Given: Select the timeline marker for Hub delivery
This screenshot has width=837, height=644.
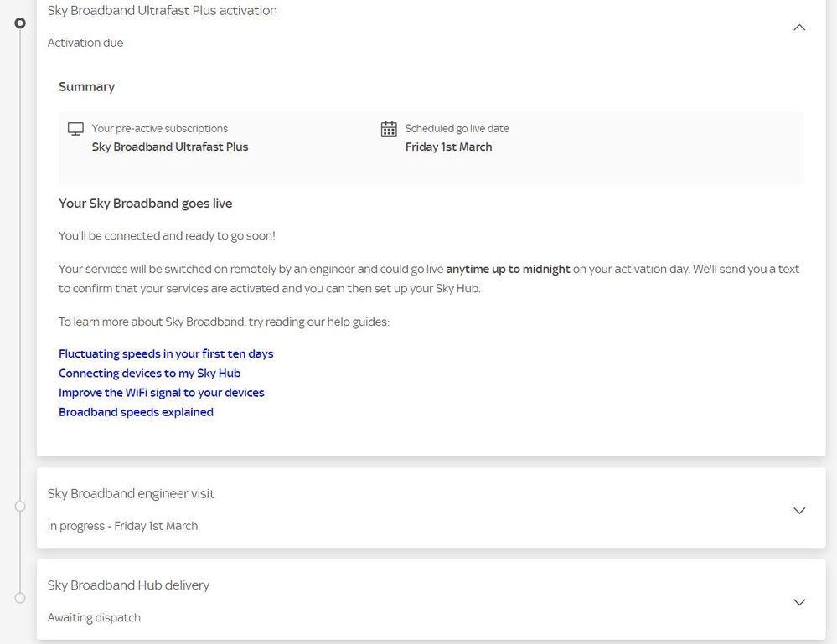Looking at the screenshot, I should coord(21,597).
